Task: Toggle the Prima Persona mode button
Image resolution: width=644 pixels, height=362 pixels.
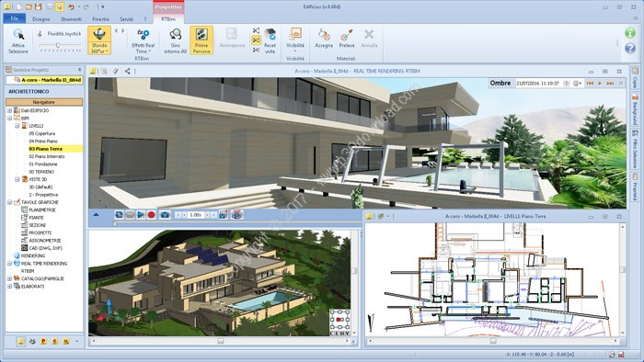Action: [201, 40]
